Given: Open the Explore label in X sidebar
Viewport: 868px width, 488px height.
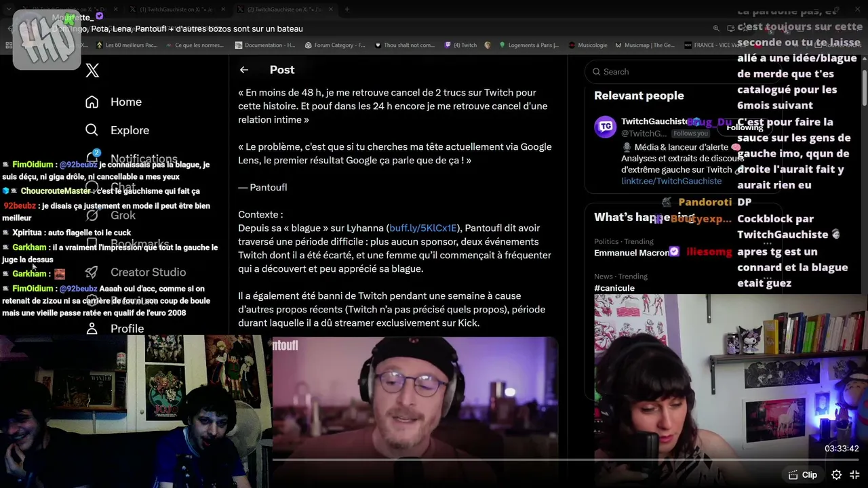Looking at the screenshot, I should click(x=130, y=130).
